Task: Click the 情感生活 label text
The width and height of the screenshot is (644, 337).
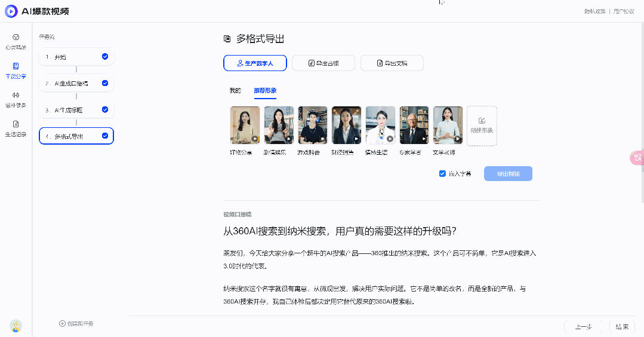Action: [x=376, y=152]
